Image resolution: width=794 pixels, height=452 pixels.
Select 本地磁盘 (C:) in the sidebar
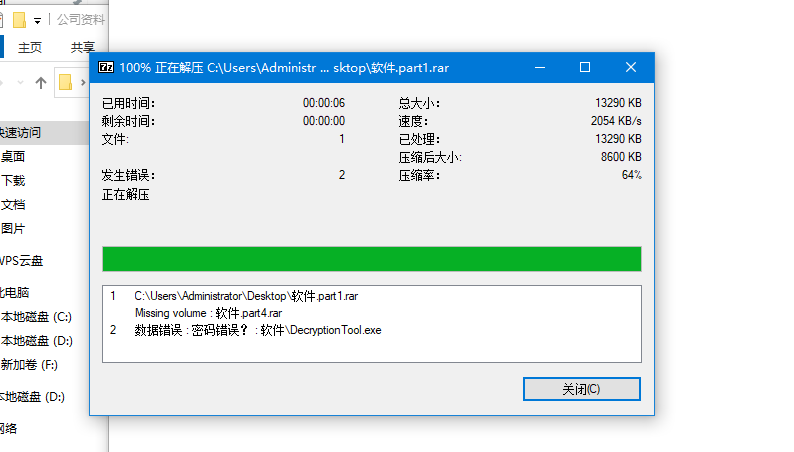click(36, 317)
